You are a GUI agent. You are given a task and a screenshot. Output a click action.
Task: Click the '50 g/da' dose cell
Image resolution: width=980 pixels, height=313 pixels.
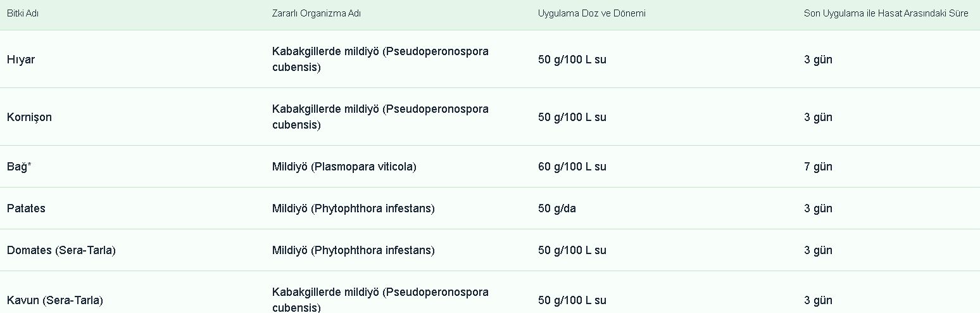[x=556, y=208]
